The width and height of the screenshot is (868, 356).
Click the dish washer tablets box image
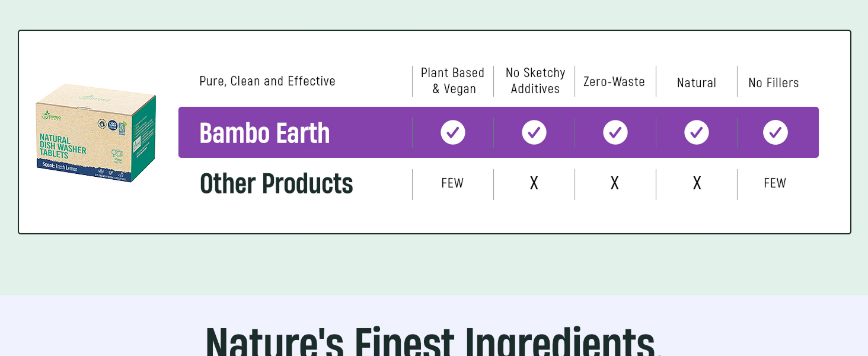(x=95, y=133)
